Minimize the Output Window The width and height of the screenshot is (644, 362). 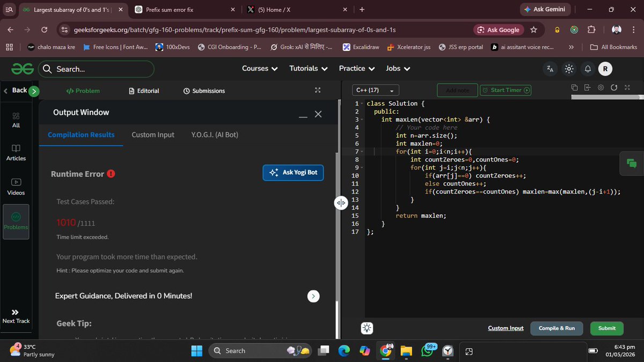coord(303,115)
